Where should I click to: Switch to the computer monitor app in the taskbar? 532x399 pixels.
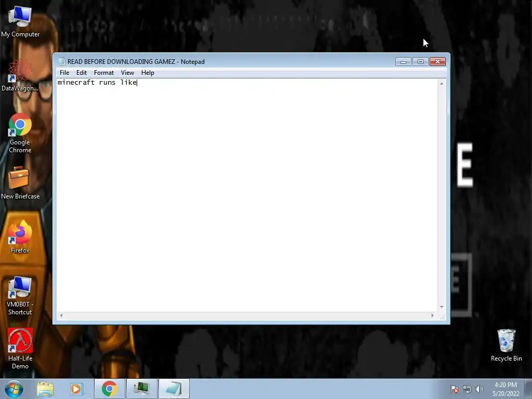tap(141, 389)
